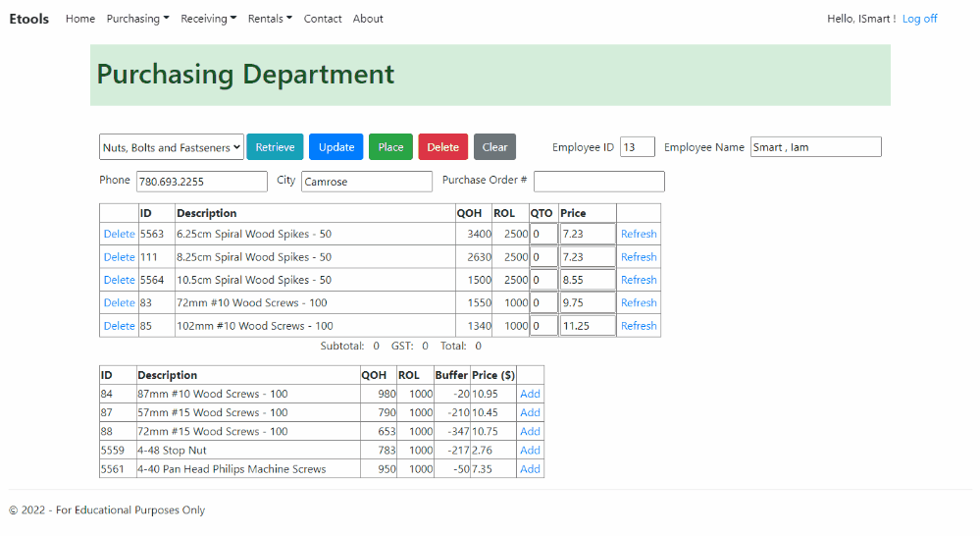
Task: Click the Log off link
Action: 919,19
